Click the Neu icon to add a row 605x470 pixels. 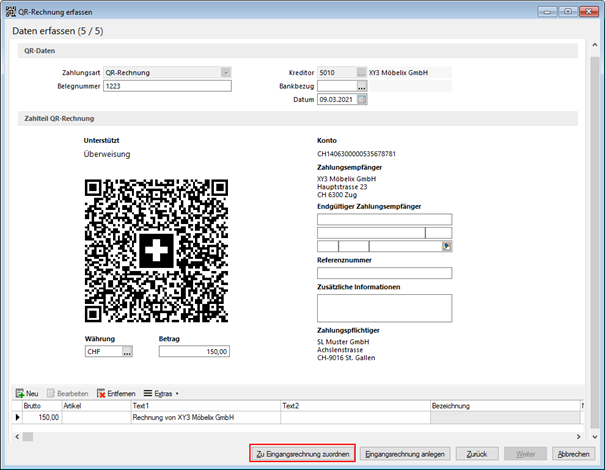[x=20, y=393]
